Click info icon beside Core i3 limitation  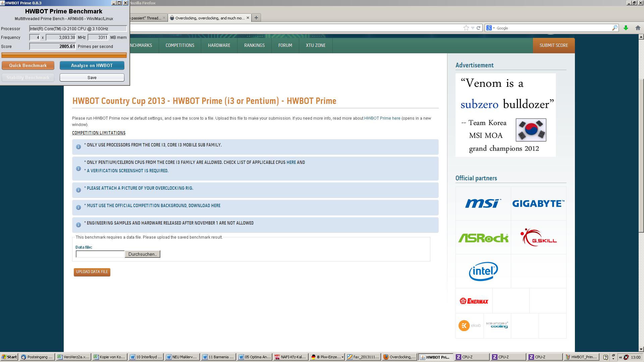tap(78, 147)
